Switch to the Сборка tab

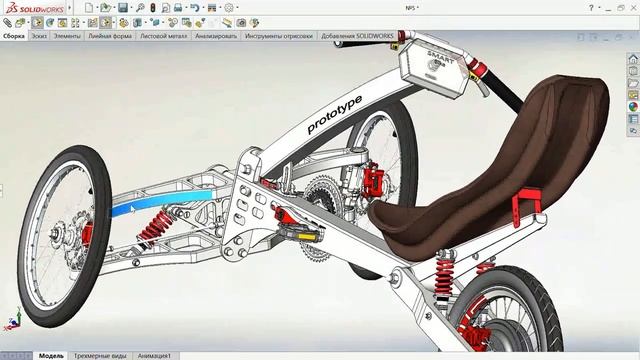[x=14, y=36]
